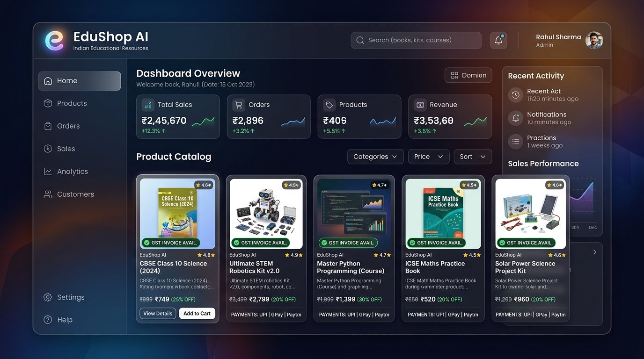Open the ICSE Maths Practice Book cover image
This screenshot has width=644, height=359.
443,214
